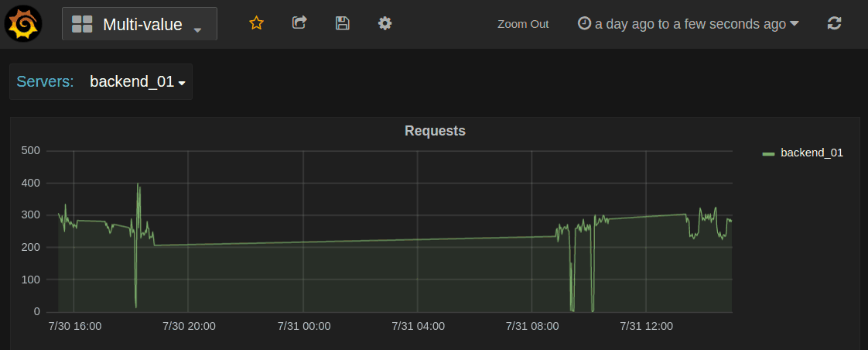Star the Multi-value dashboard
868x350 pixels.
257,23
